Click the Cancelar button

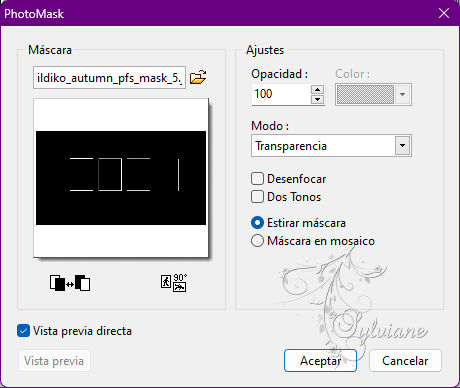[405, 361]
